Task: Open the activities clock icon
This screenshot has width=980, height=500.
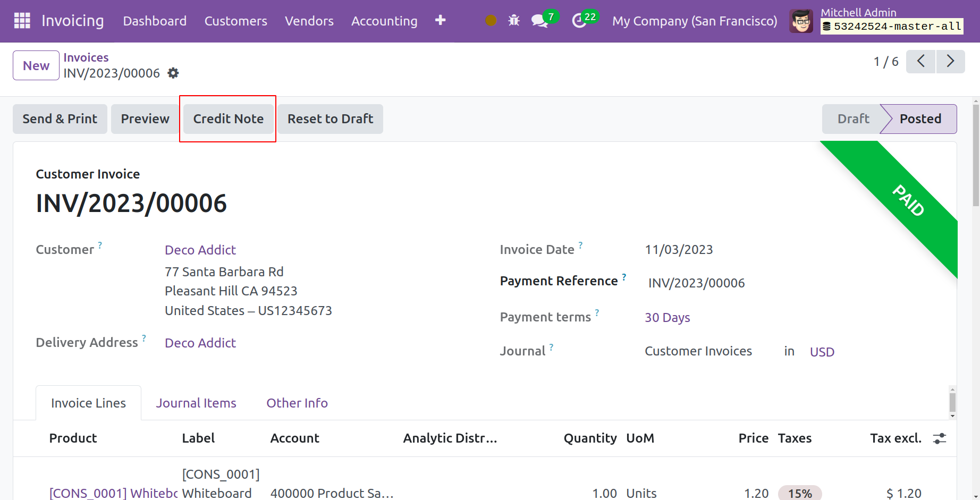Action: point(579,21)
